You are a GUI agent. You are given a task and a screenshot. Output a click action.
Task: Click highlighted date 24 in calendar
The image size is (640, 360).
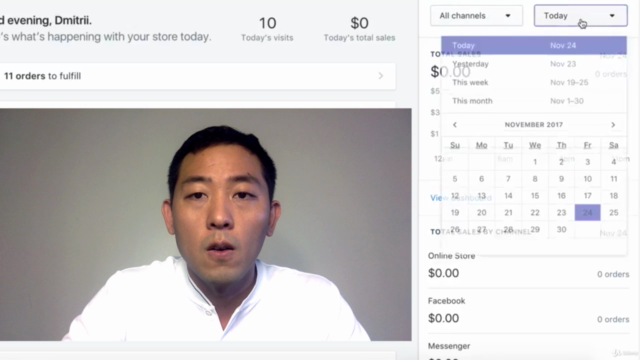click(587, 213)
